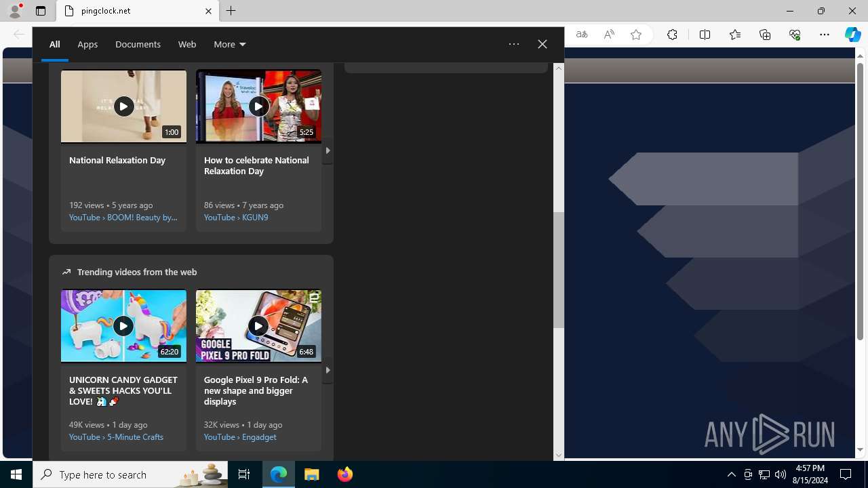
Task: Select the pingclock.net tab
Action: pyautogui.click(x=138, y=11)
